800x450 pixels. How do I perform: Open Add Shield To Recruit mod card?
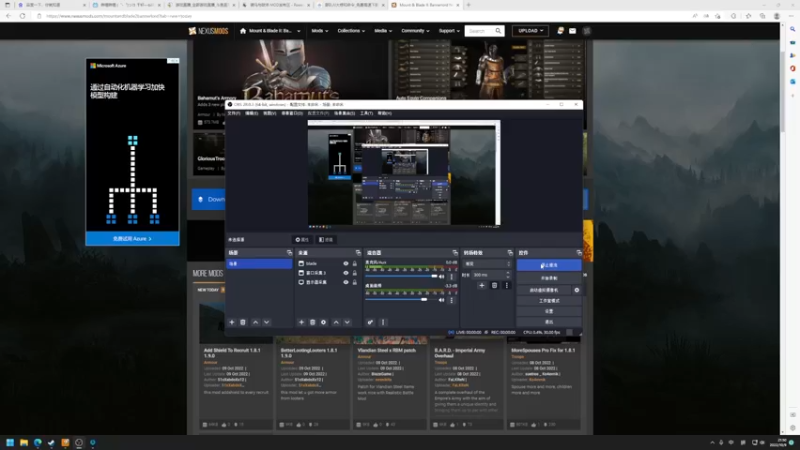tap(236, 367)
